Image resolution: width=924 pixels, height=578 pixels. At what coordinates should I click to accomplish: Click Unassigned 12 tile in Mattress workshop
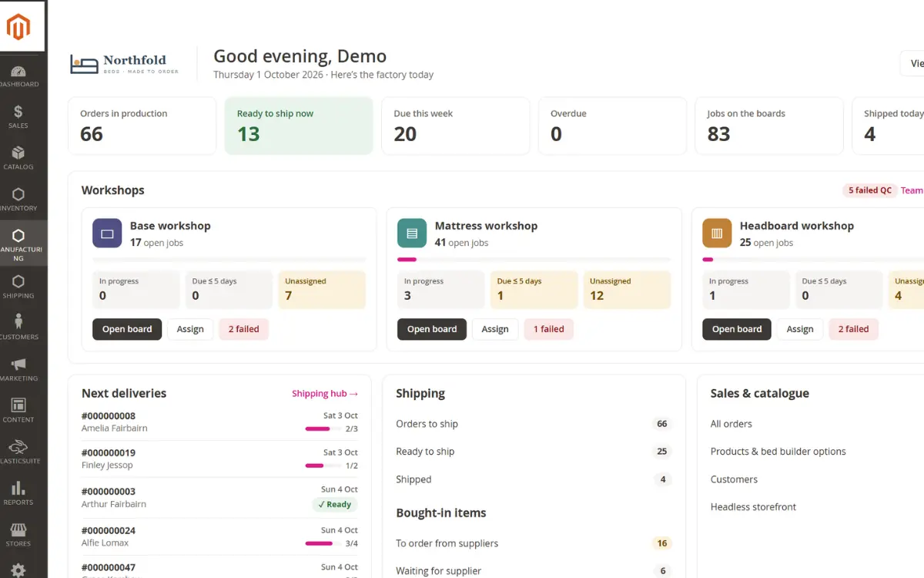[x=627, y=290]
